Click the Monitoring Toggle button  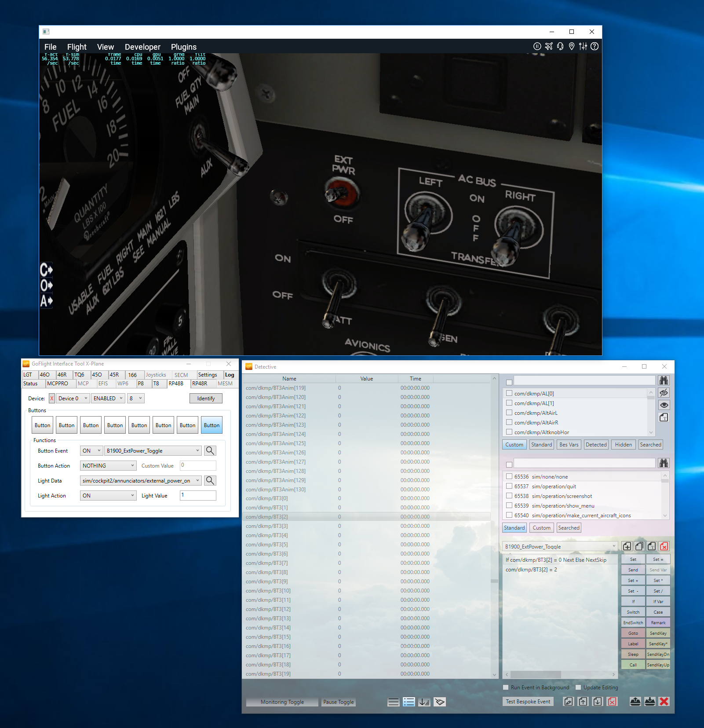(282, 702)
